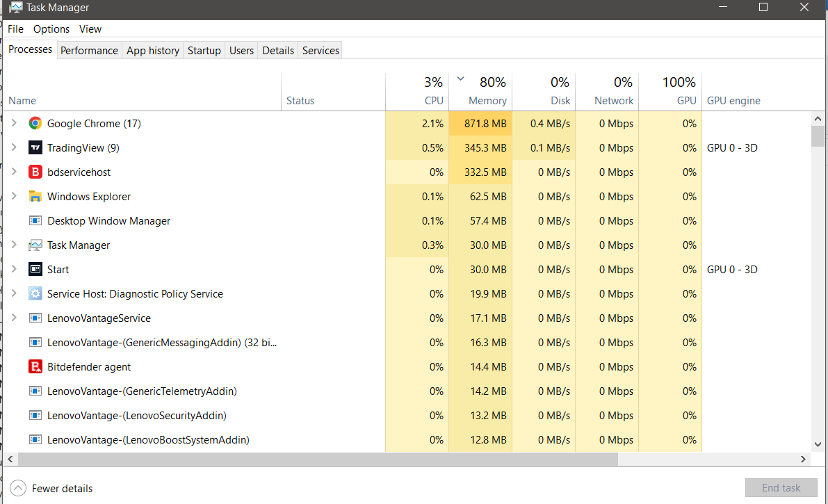Expand the LenovoVantageService group
Screen dimensions: 828x504
15,318
